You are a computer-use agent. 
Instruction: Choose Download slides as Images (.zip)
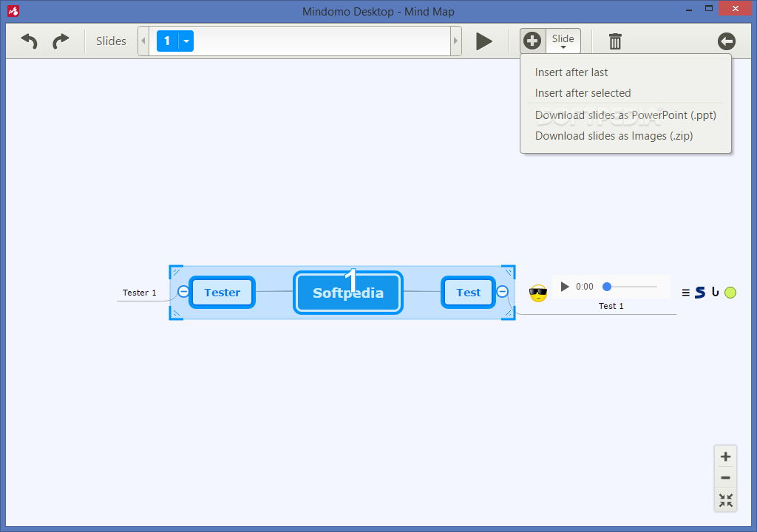(614, 136)
